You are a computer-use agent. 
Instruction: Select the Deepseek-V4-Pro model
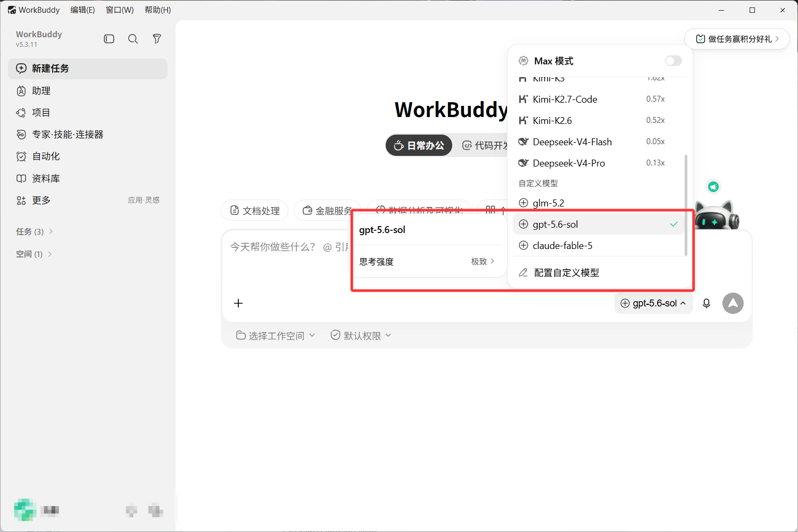pyautogui.click(x=598, y=163)
